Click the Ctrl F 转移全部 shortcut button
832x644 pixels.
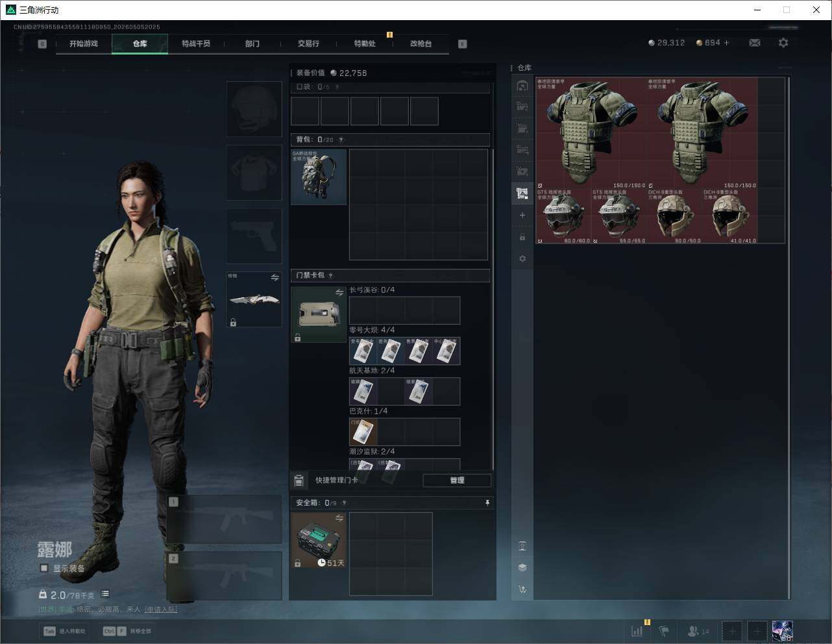tap(127, 631)
